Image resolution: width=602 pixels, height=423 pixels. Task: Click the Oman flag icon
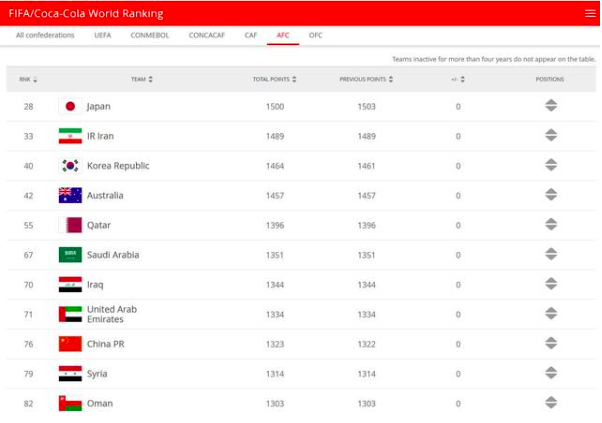(x=70, y=403)
